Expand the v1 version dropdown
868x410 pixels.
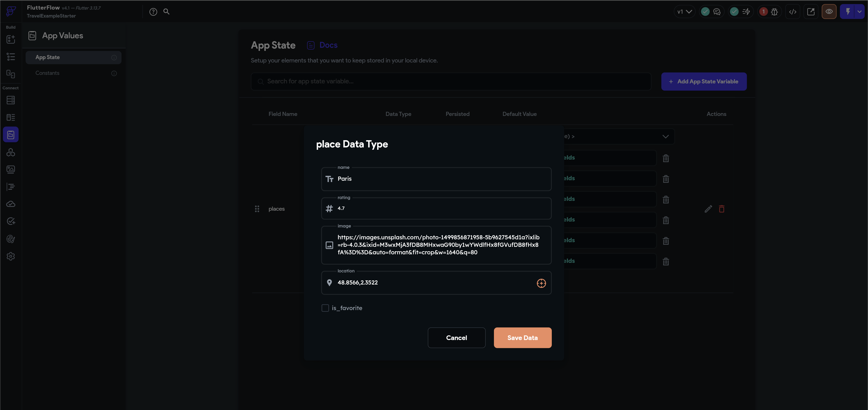click(x=684, y=12)
